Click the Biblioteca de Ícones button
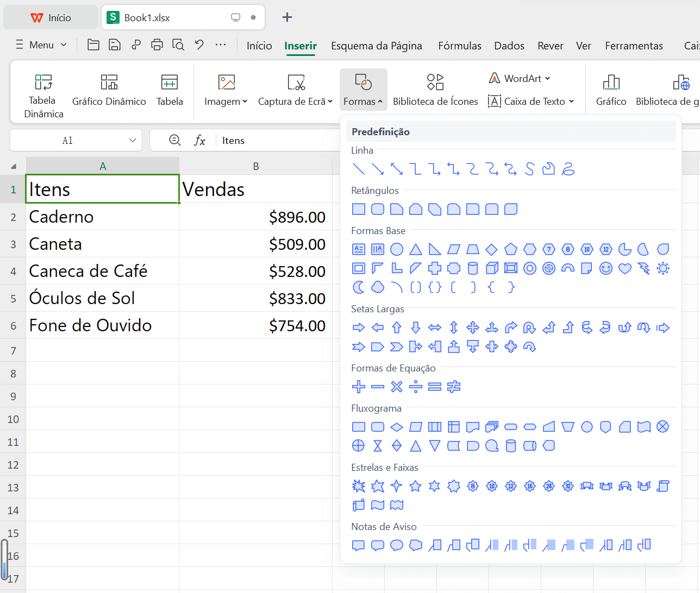 [435, 90]
